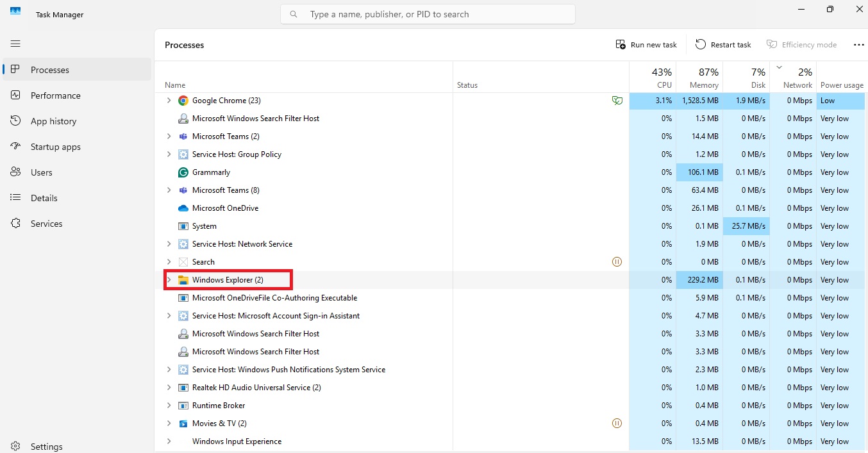Expand the Runtime Broker process
The image size is (868, 453).
[169, 406]
